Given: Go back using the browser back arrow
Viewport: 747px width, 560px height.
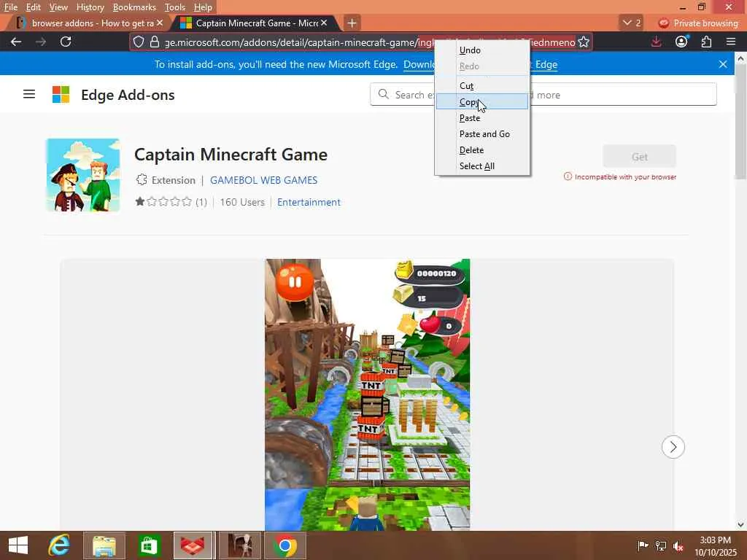Looking at the screenshot, I should pyautogui.click(x=16, y=42).
